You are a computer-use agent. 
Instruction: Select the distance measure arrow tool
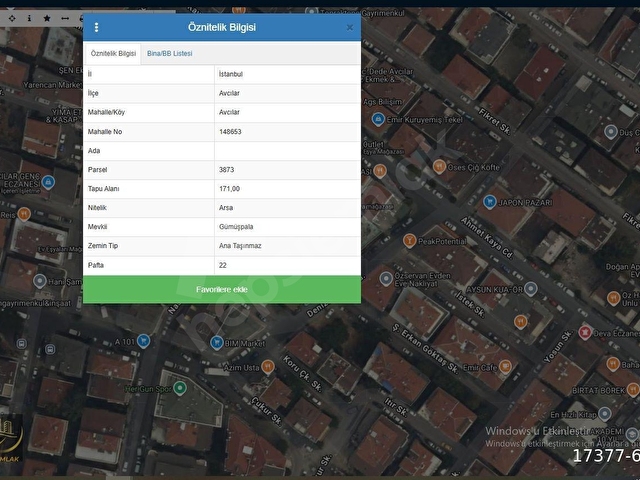pyautogui.click(x=65, y=18)
